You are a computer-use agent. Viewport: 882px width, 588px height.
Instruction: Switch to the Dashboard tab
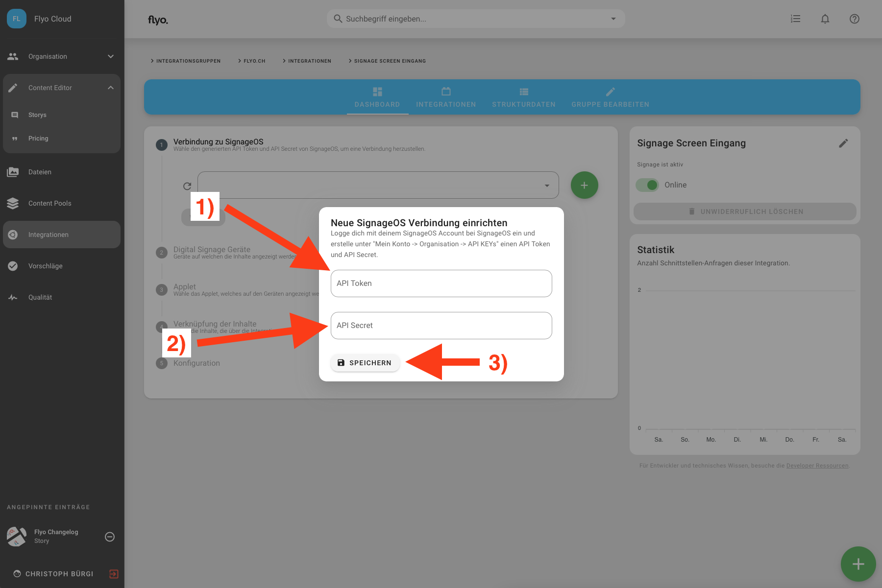(377, 98)
